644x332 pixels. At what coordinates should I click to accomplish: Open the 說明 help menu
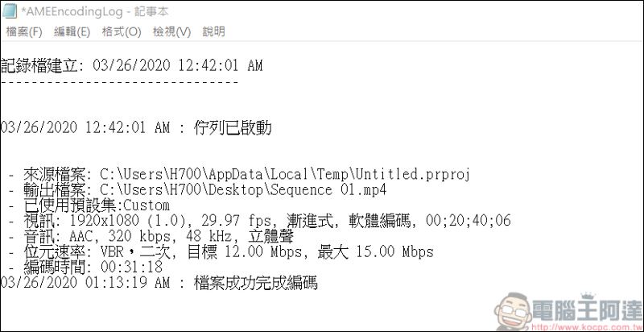point(214,32)
